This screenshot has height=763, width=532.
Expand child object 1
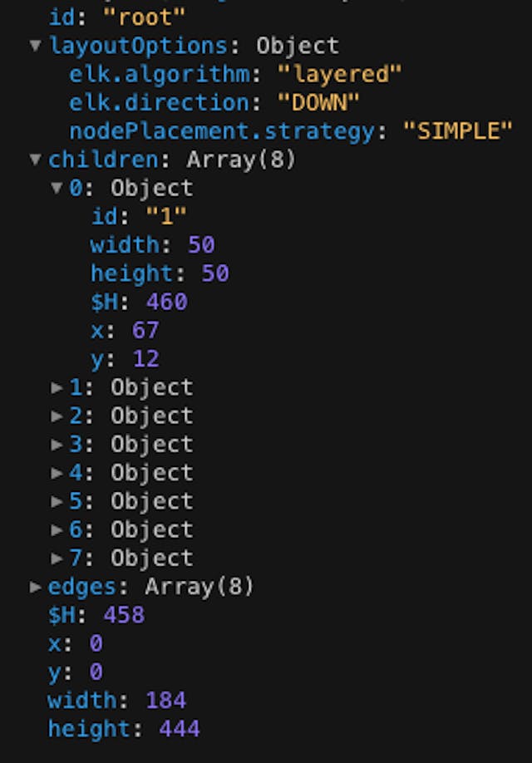(57, 387)
